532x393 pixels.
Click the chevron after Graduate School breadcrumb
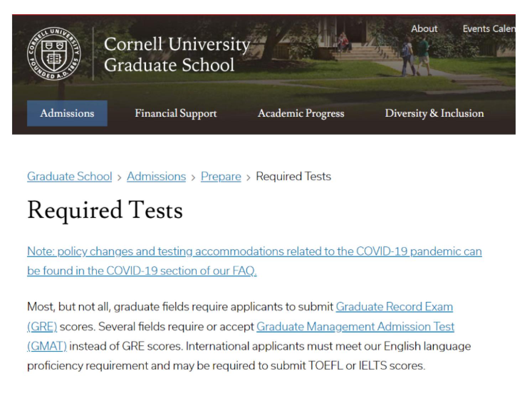(x=120, y=177)
